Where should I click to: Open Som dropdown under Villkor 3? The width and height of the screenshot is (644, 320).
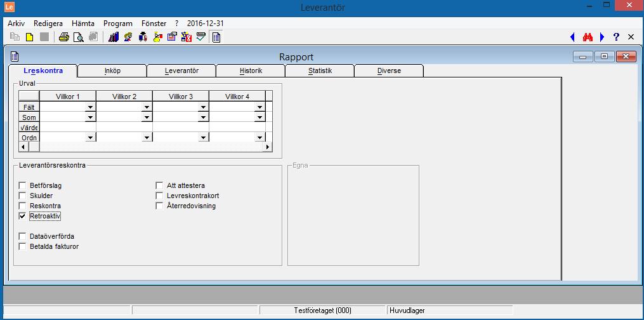203,117
